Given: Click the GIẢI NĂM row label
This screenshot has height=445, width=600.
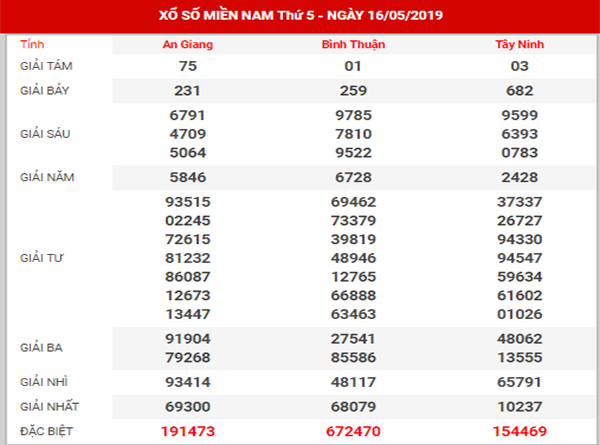Looking at the screenshot, I should (x=47, y=177).
